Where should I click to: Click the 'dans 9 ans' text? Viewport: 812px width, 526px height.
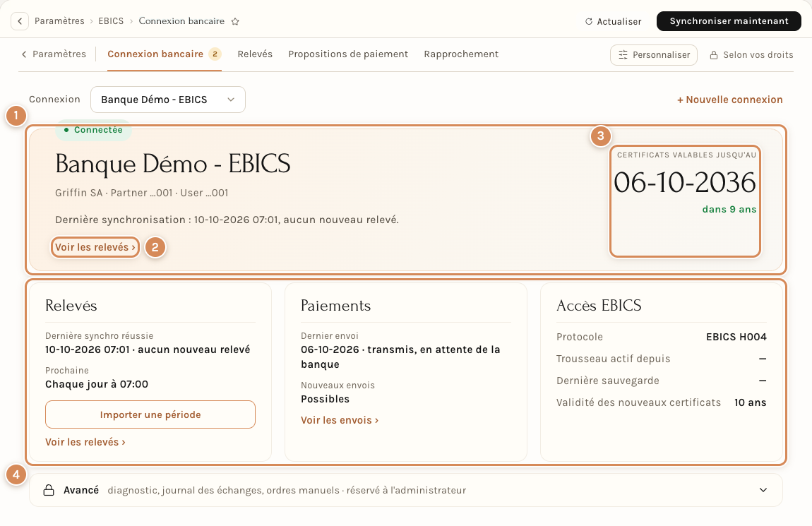(x=729, y=209)
